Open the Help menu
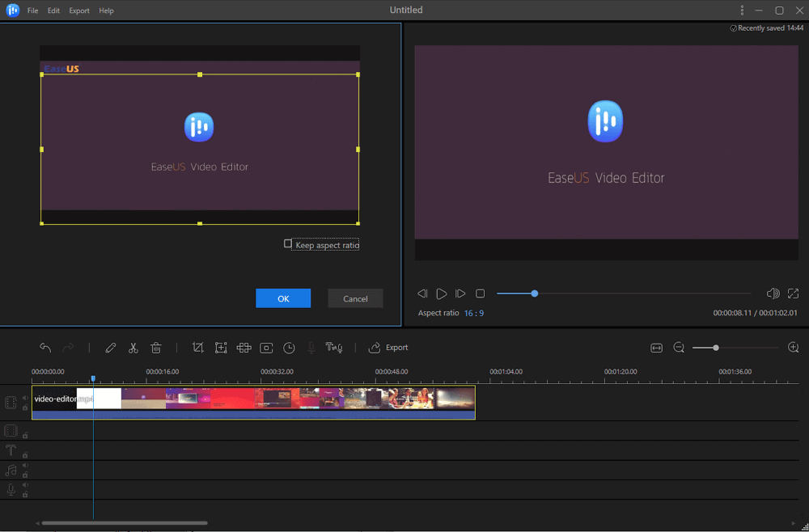 pos(106,11)
